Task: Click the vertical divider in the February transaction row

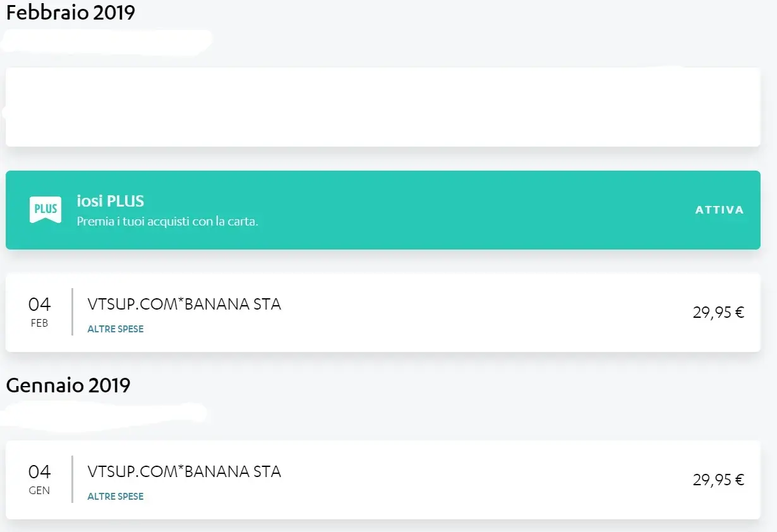Action: pyautogui.click(x=72, y=312)
